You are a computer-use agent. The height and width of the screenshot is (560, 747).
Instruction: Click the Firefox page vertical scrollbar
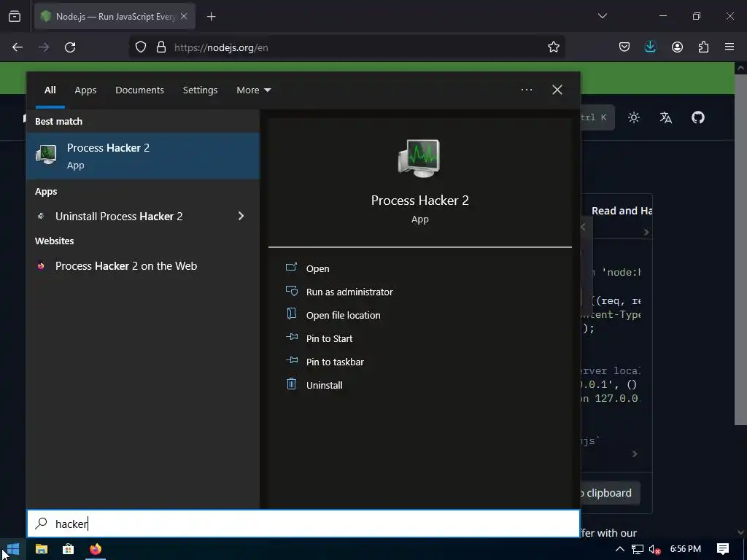pyautogui.click(x=740, y=248)
